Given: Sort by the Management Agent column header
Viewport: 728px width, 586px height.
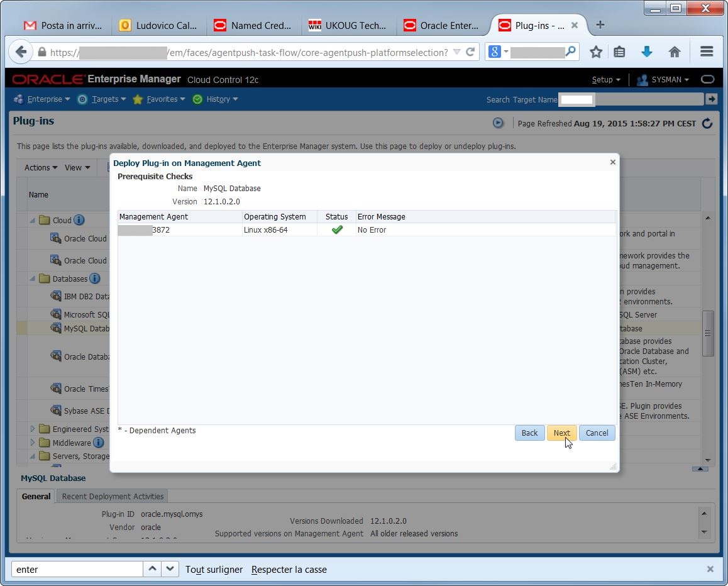Looking at the screenshot, I should 180,216.
